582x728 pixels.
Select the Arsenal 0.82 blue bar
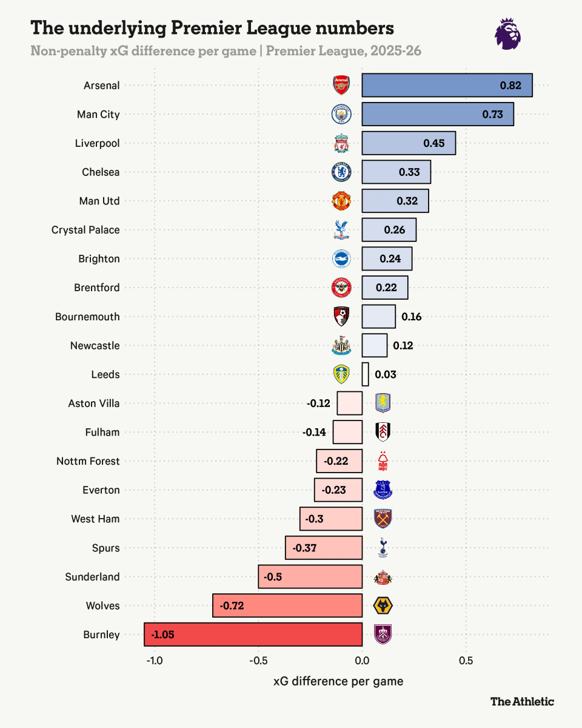point(447,86)
